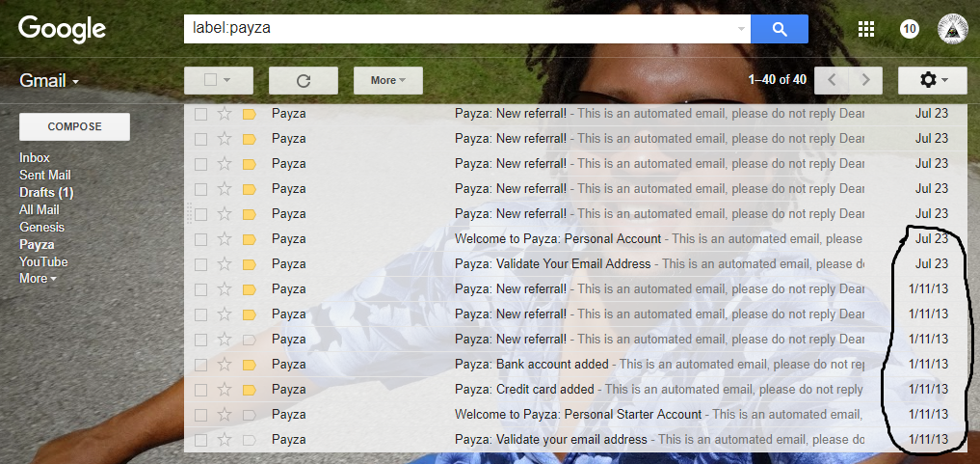Star the Bank account added email
Image resolution: width=980 pixels, height=464 pixels.
[225, 364]
